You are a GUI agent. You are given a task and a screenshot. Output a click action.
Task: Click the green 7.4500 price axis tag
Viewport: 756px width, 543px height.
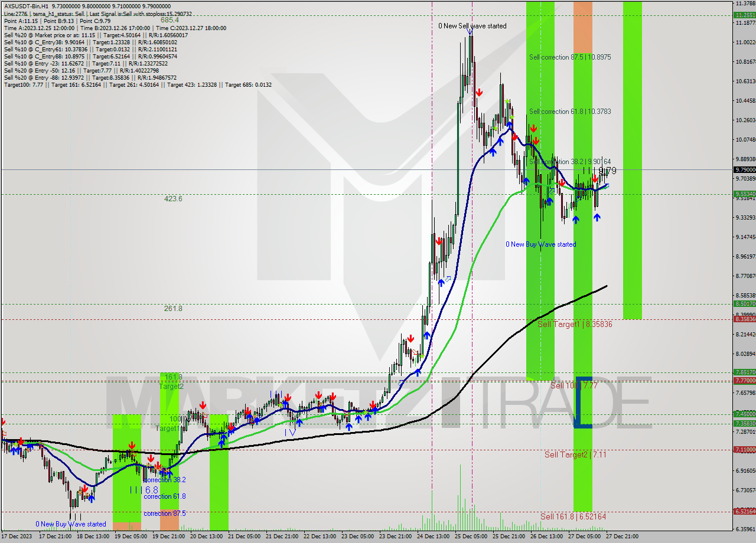pos(744,414)
